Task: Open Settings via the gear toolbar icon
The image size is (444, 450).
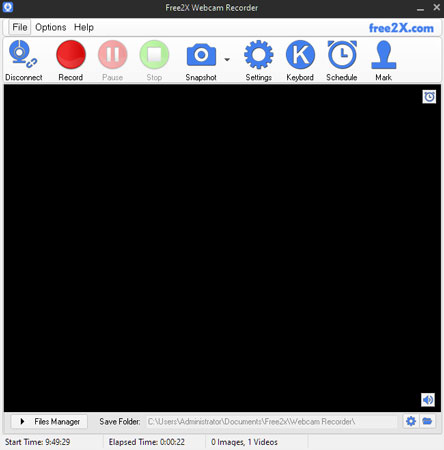Action: [259, 54]
